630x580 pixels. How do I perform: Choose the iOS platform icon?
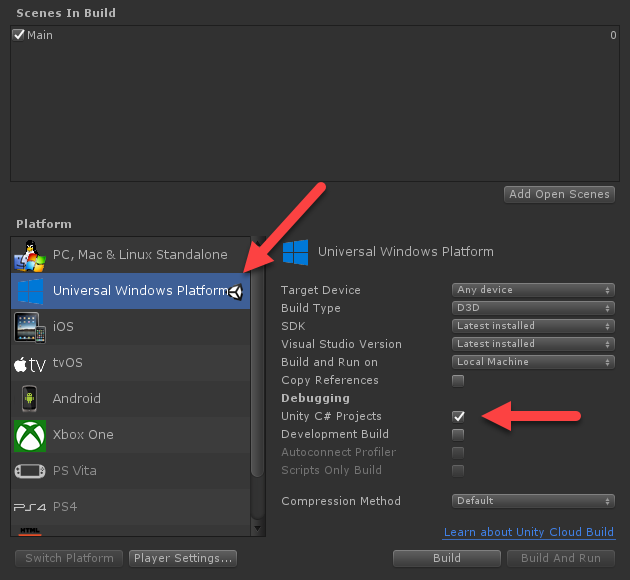pos(30,327)
